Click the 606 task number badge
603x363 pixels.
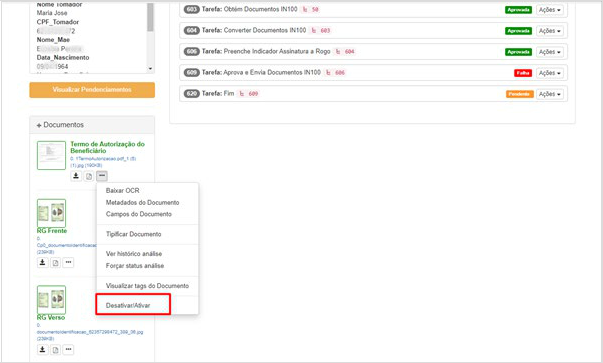pos(192,52)
